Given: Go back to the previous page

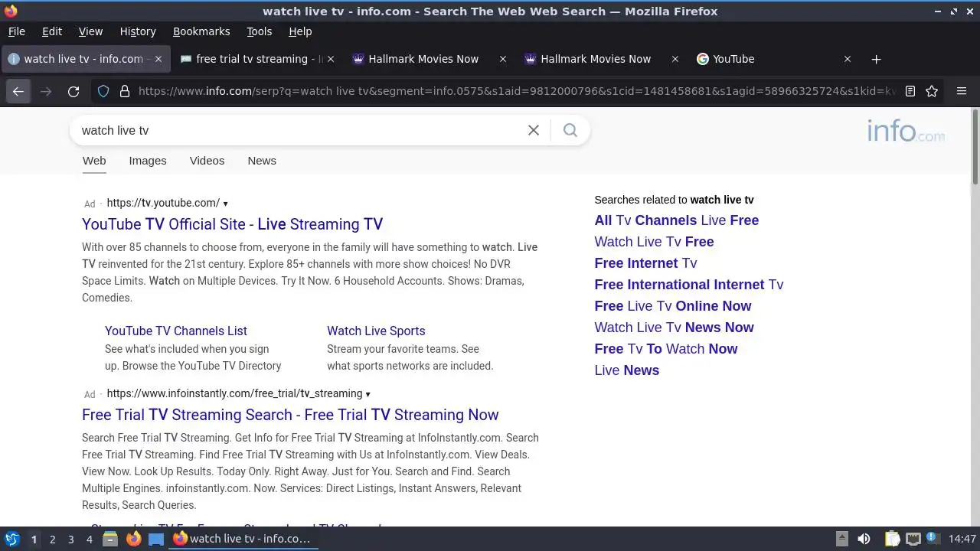Looking at the screenshot, I should (18, 91).
